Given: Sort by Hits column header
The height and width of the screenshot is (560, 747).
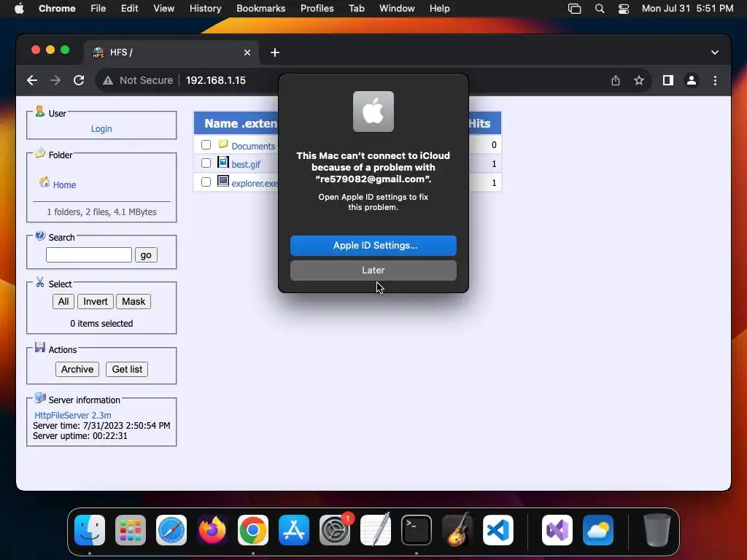Looking at the screenshot, I should click(x=480, y=123).
